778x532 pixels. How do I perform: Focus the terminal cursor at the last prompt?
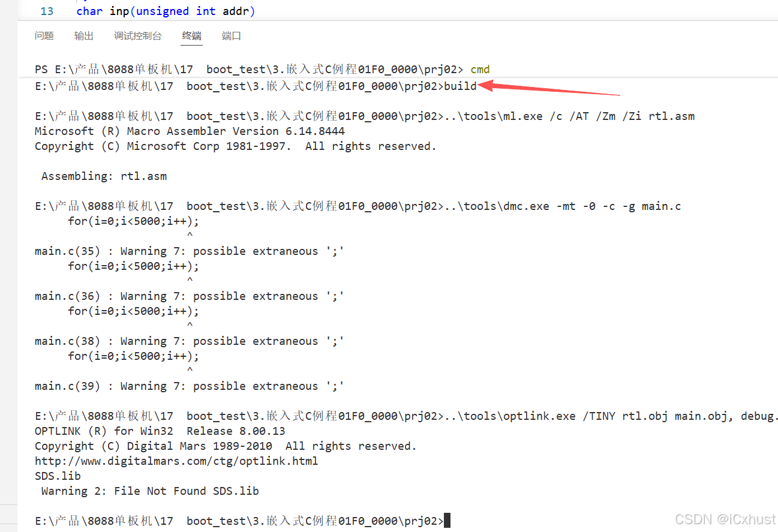[447, 521]
